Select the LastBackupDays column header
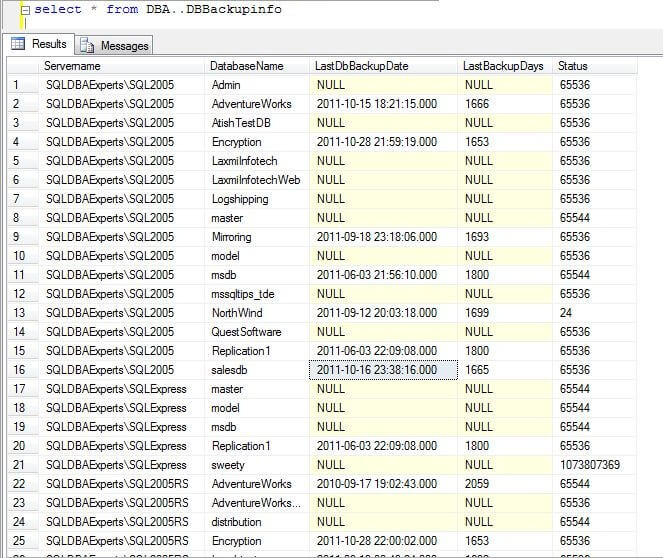The height and width of the screenshot is (558, 663). point(505,66)
